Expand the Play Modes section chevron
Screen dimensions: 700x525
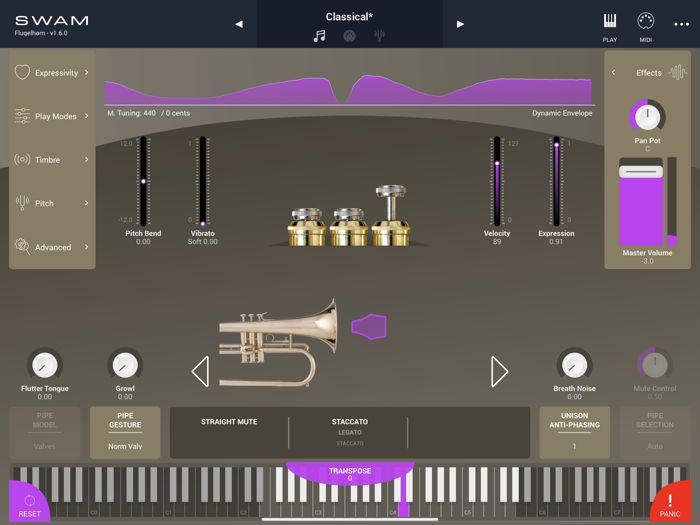pyautogui.click(x=86, y=116)
